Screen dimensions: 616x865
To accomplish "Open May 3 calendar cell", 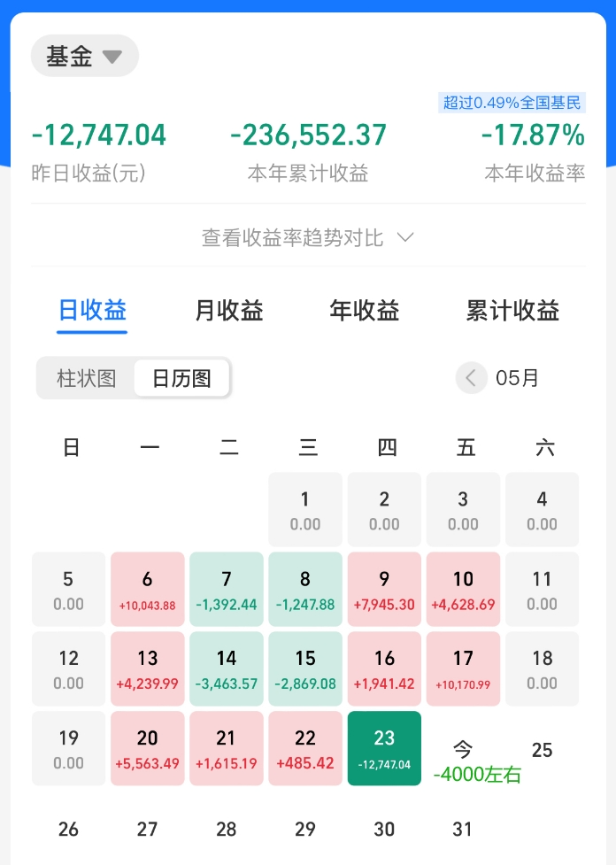I will [x=463, y=510].
